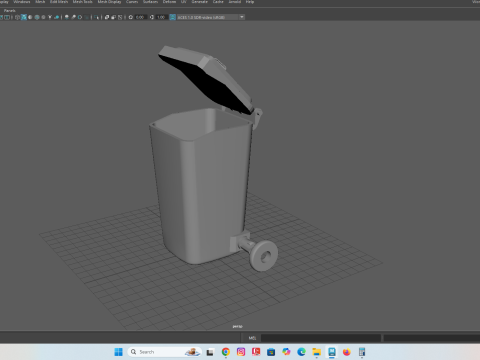
Task: Open Instagram from taskbar
Action: (241, 352)
